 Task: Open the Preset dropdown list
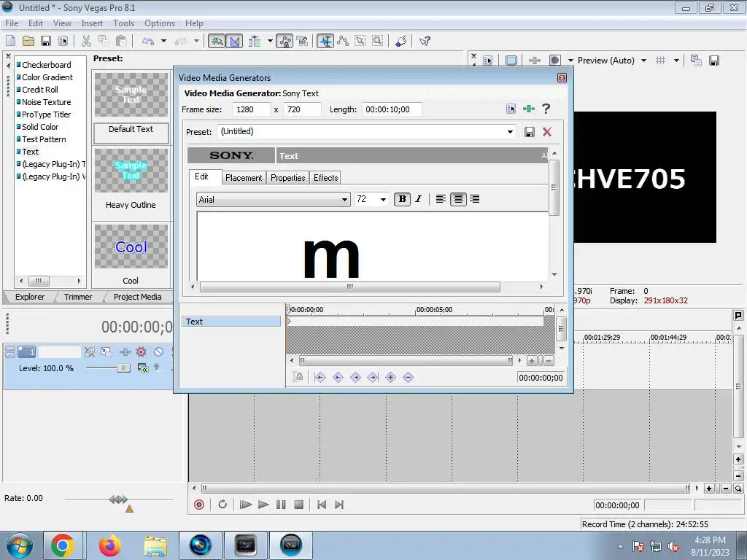coord(510,132)
